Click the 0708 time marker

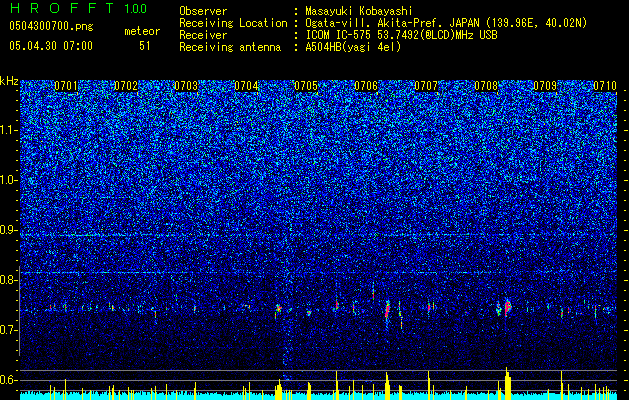[486, 86]
